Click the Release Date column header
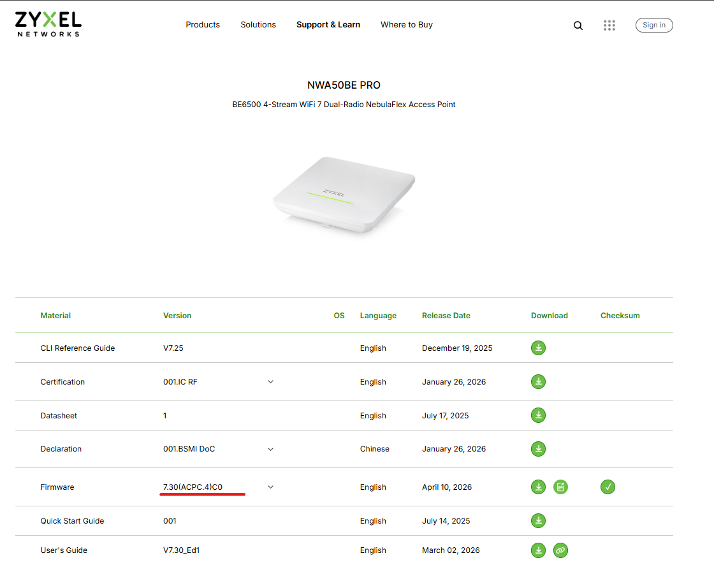The image size is (714, 588). point(446,316)
